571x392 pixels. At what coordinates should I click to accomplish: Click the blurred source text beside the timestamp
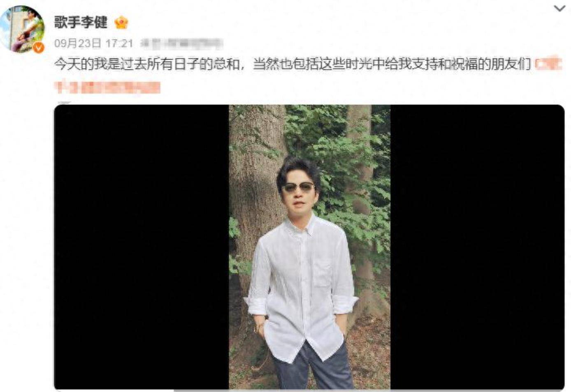pyautogui.click(x=181, y=43)
